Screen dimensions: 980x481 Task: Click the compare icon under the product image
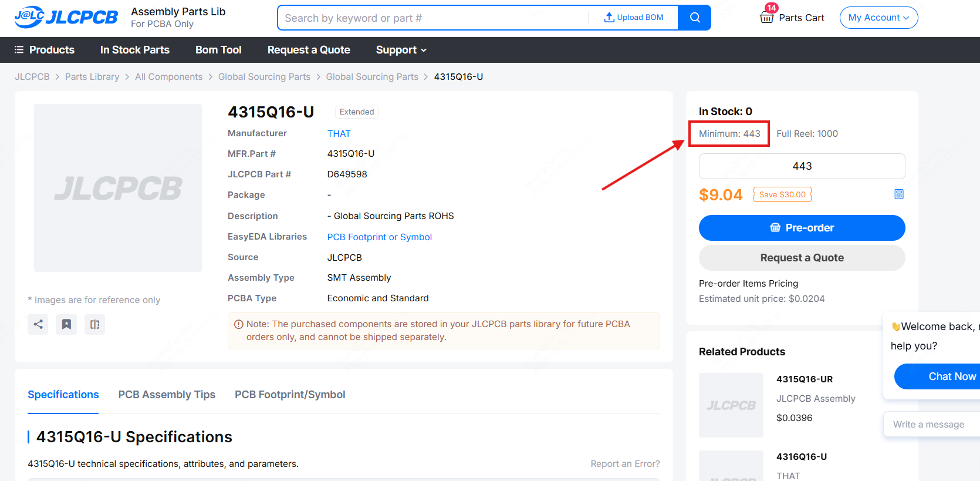[x=94, y=324]
